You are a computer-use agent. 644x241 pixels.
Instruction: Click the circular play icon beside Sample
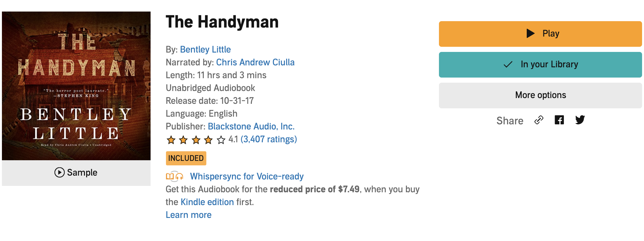(x=59, y=172)
